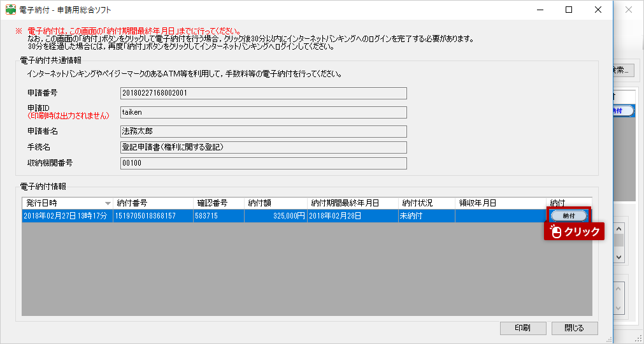Click the 納付期間最終年月日 column header
The image size is (644, 344).
tap(353, 203)
